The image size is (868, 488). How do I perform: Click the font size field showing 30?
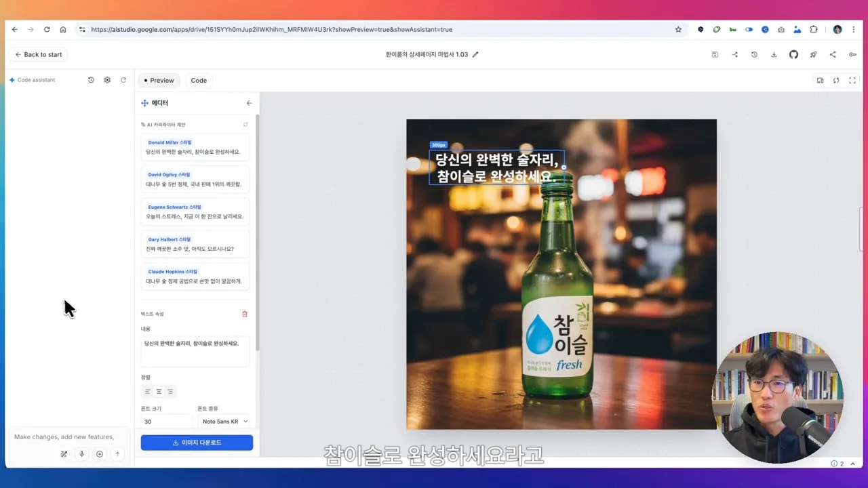coord(166,422)
